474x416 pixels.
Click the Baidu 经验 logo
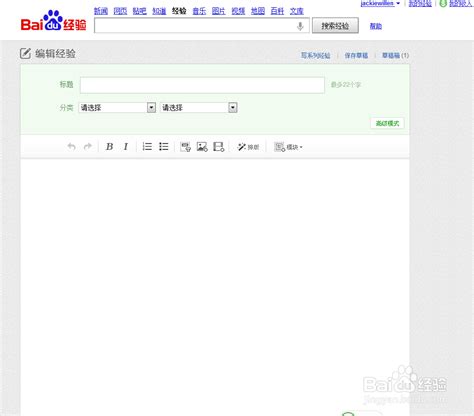pyautogui.click(x=53, y=21)
